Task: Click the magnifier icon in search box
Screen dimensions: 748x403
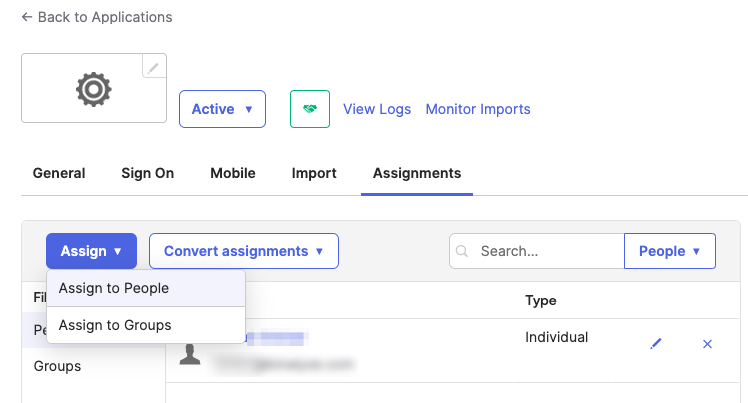Action: pos(463,252)
